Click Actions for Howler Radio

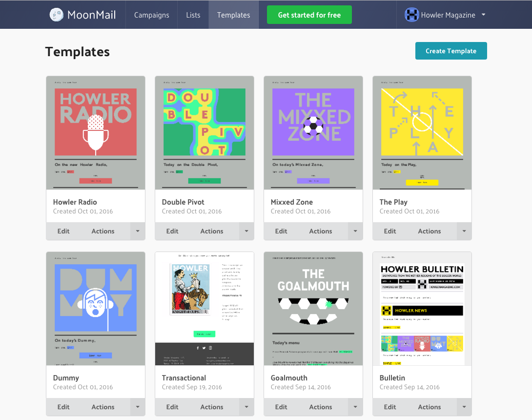(x=103, y=231)
